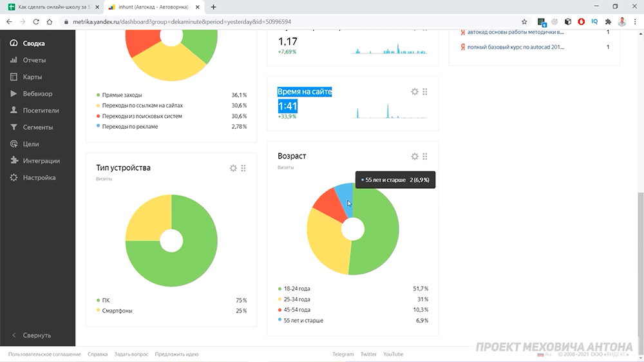Bookmark this page with the star icon

point(524,22)
